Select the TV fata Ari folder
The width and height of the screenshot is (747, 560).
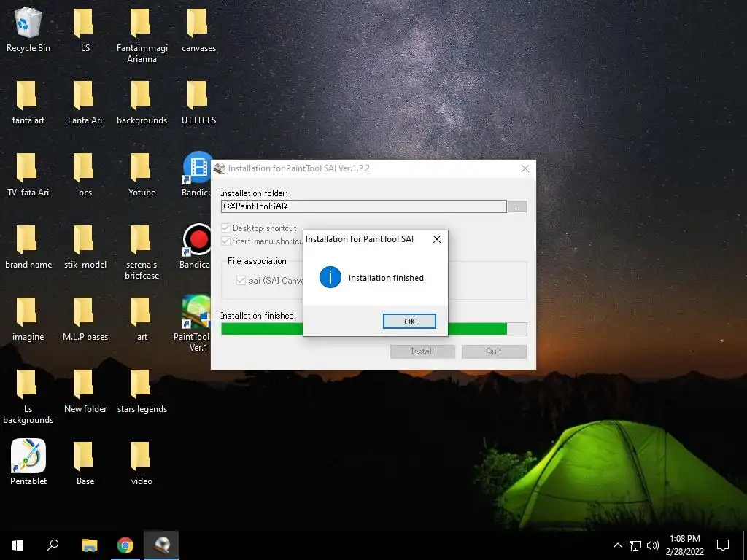[28, 174]
